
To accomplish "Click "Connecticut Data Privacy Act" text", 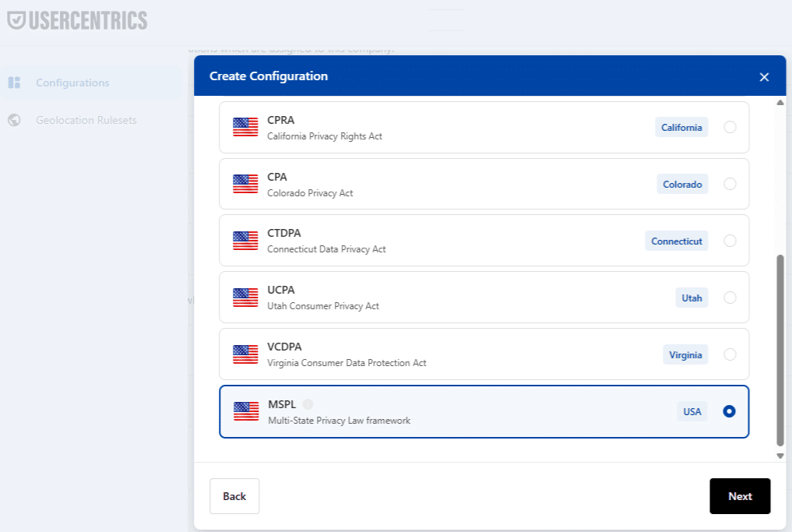I will click(x=326, y=249).
